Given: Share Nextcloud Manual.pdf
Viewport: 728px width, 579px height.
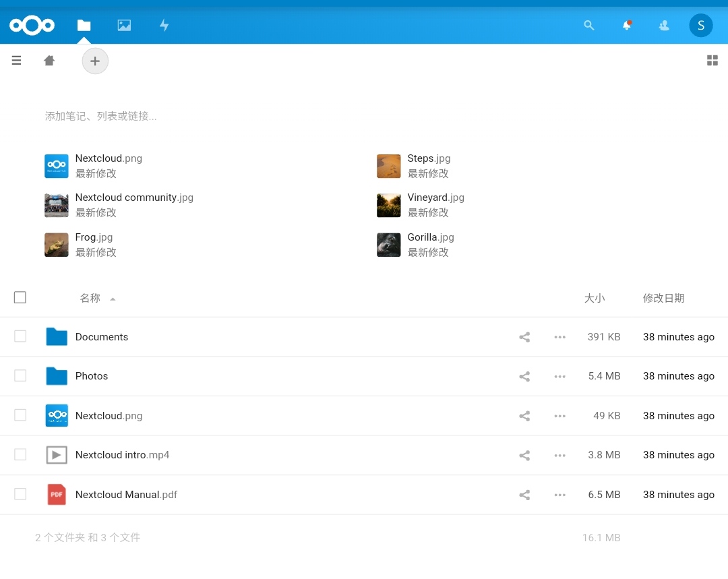Looking at the screenshot, I should 524,495.
